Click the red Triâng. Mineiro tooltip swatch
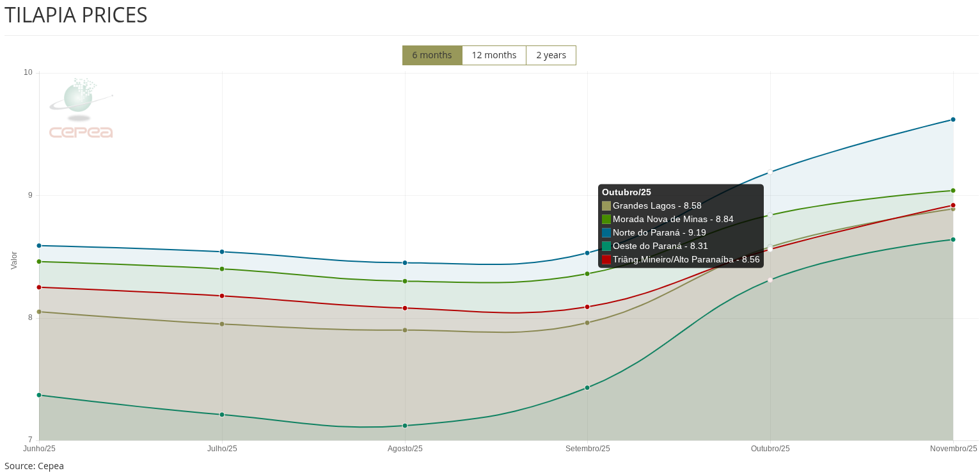 pos(606,260)
